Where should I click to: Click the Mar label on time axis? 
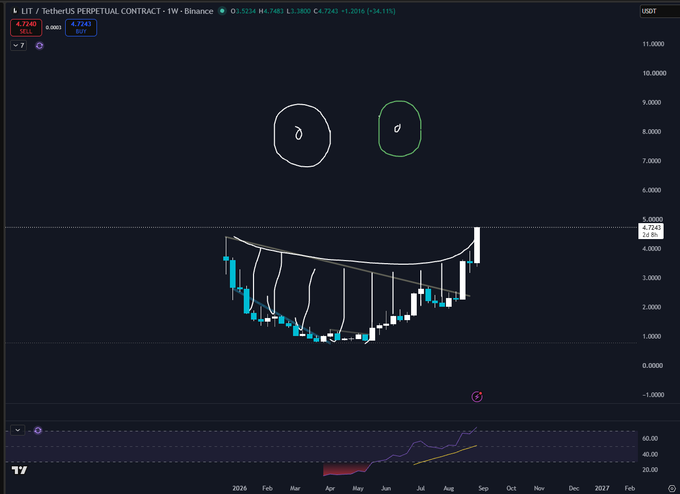pos(295,488)
